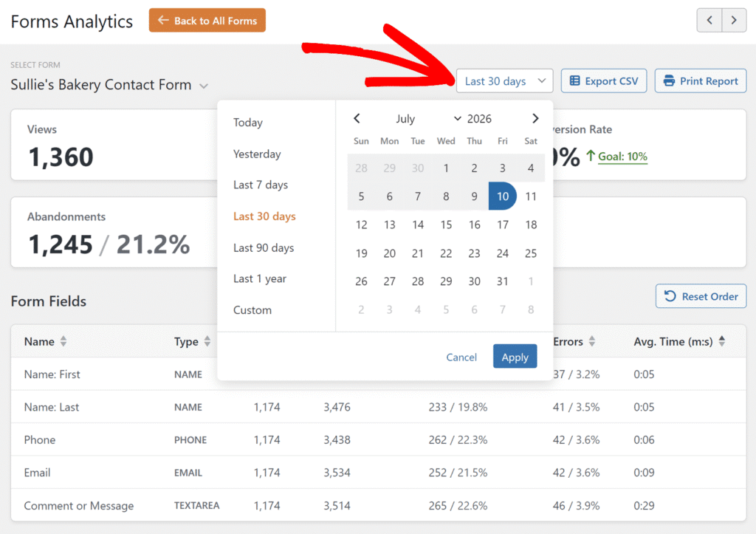Cancel the date picker
The width and height of the screenshot is (756, 534).
[x=461, y=357]
